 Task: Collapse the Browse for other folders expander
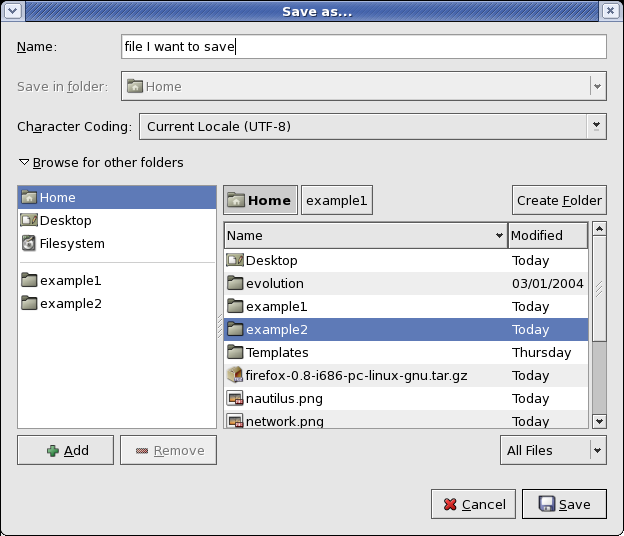point(101,162)
